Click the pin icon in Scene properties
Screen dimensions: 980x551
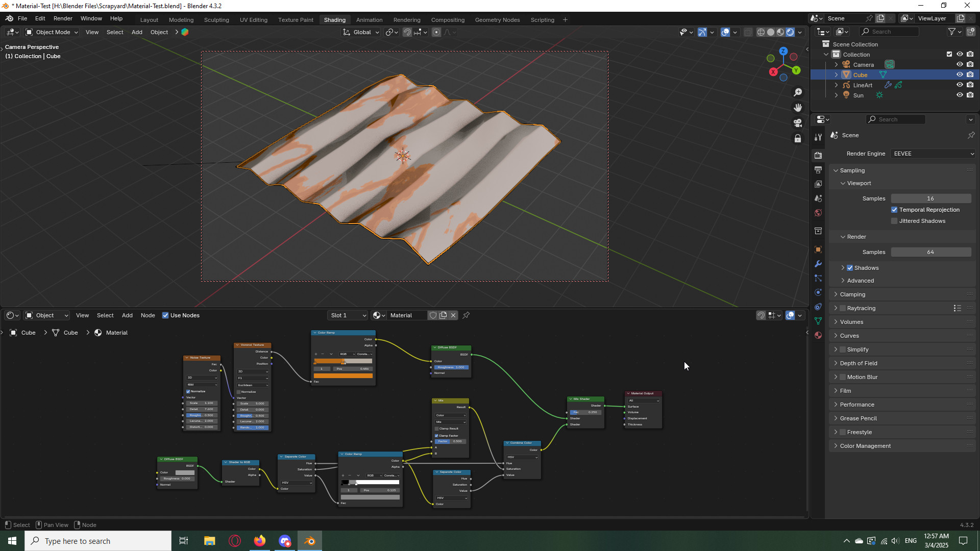tap(971, 135)
